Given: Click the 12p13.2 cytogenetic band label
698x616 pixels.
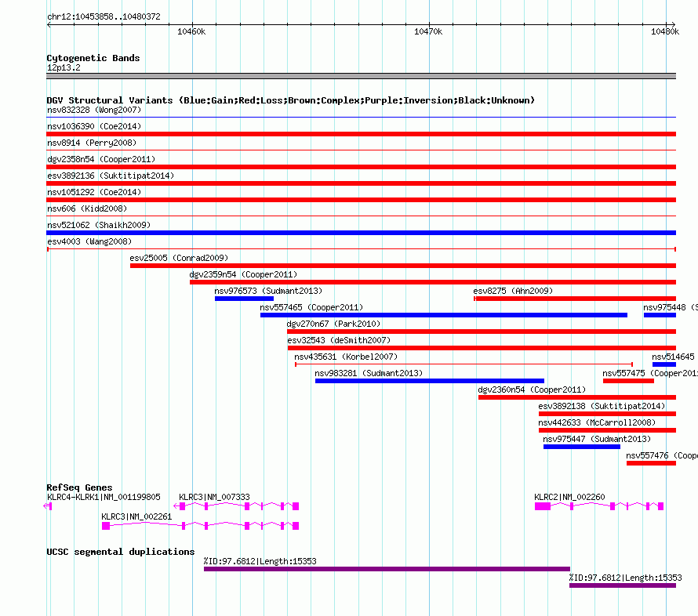Looking at the screenshot, I should point(64,67).
